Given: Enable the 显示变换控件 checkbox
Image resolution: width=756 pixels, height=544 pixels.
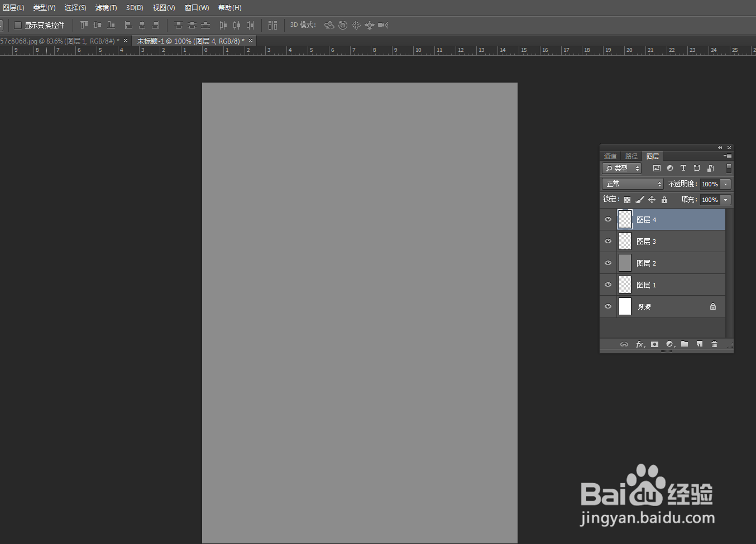Looking at the screenshot, I should [18, 25].
